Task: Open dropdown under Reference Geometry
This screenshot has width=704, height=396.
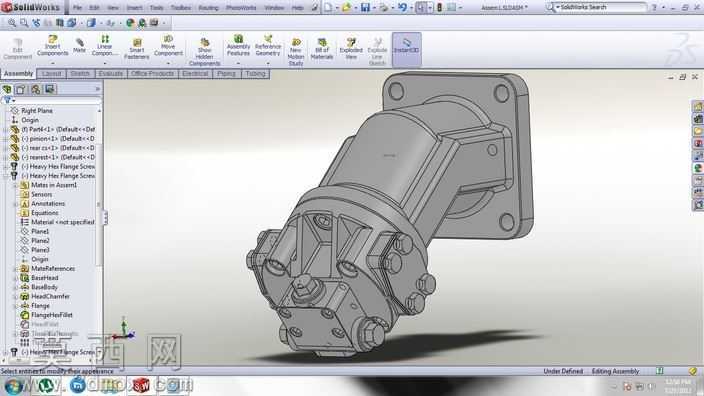Action: pos(268,63)
